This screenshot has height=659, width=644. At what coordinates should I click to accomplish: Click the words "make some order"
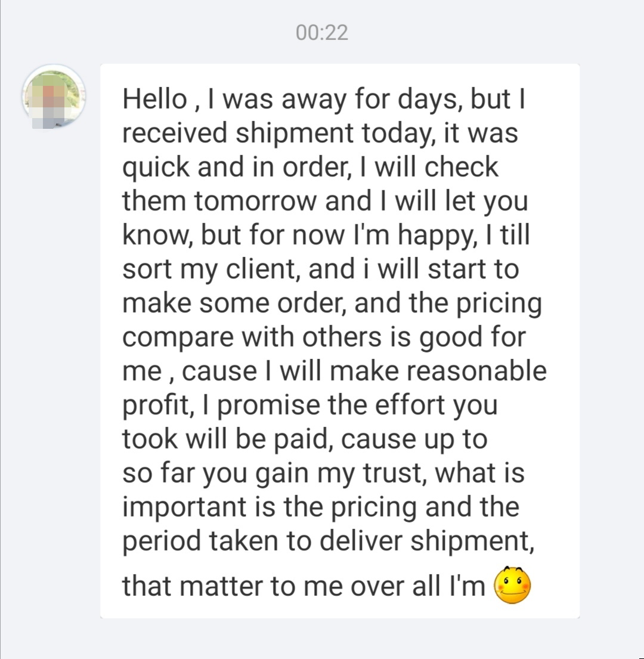230,304
